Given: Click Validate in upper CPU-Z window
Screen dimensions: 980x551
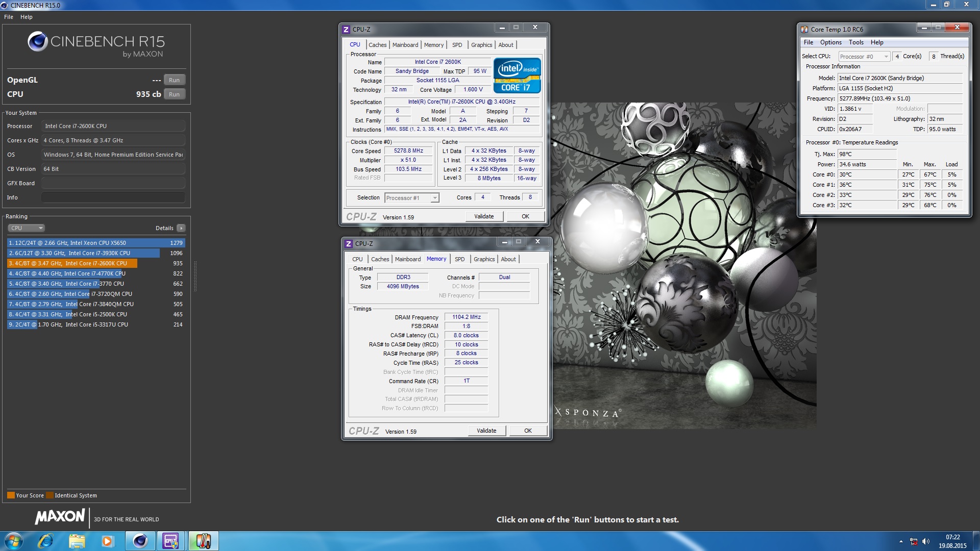Looking at the screenshot, I should click(x=484, y=216).
